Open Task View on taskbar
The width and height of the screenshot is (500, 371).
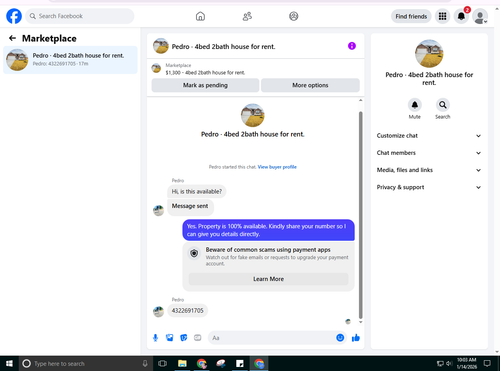click(x=162, y=363)
